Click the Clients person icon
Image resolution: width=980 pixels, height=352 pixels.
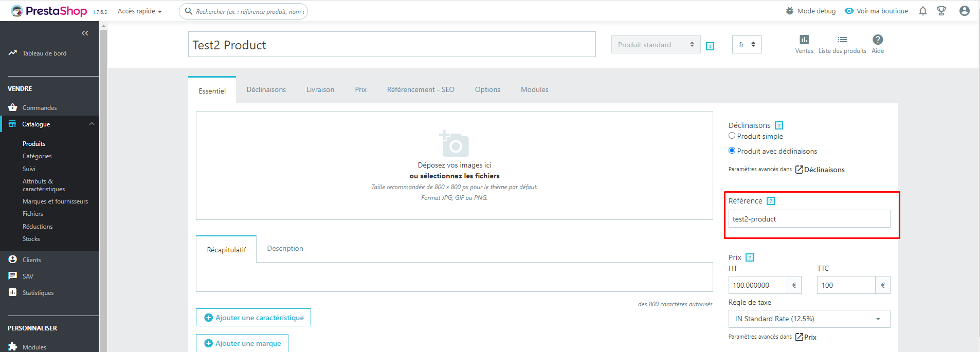(13, 260)
